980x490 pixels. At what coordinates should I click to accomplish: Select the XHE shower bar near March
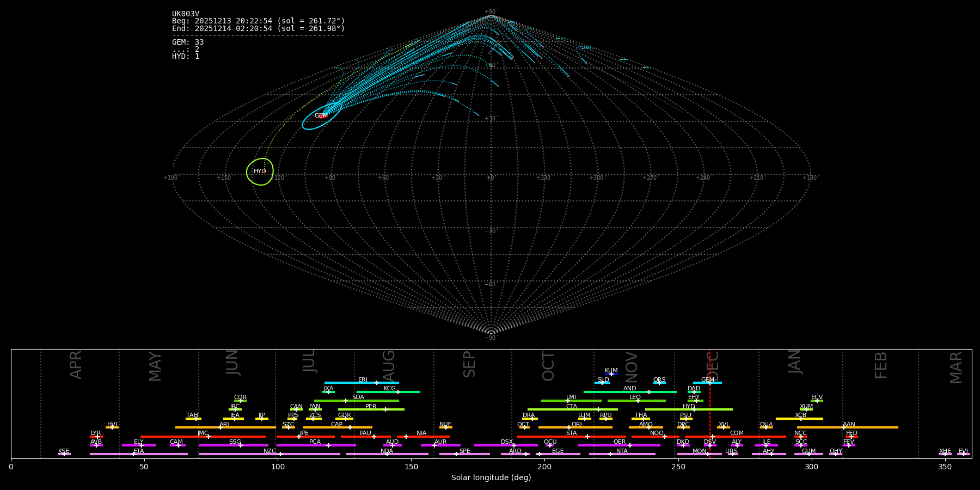click(945, 454)
